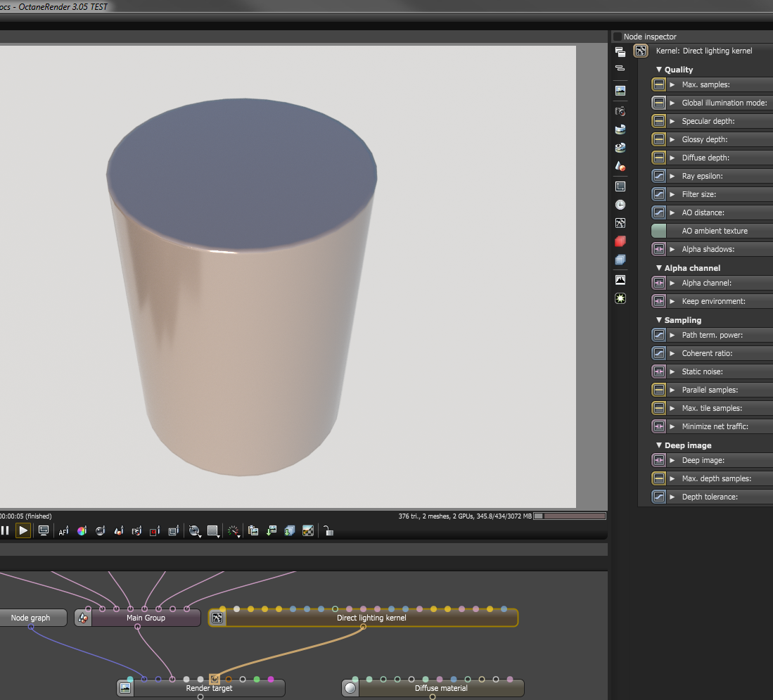Screen dimensions: 773x700
Task: Toggle the Alpha shadows pin button
Action: click(658, 249)
